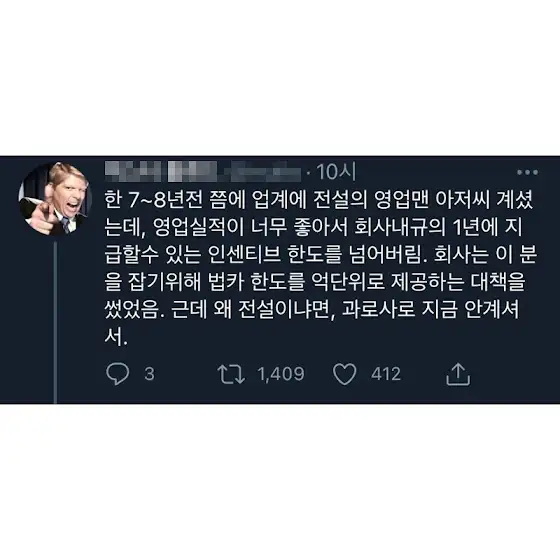This screenshot has width=560, height=560.
Task: Select the tweet's final line 서.
Action: pos(116,336)
